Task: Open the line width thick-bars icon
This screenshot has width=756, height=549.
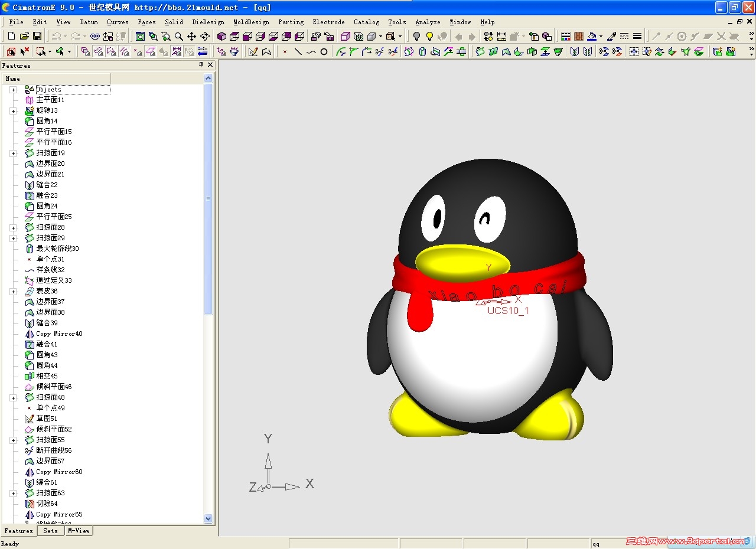Action: [x=637, y=36]
